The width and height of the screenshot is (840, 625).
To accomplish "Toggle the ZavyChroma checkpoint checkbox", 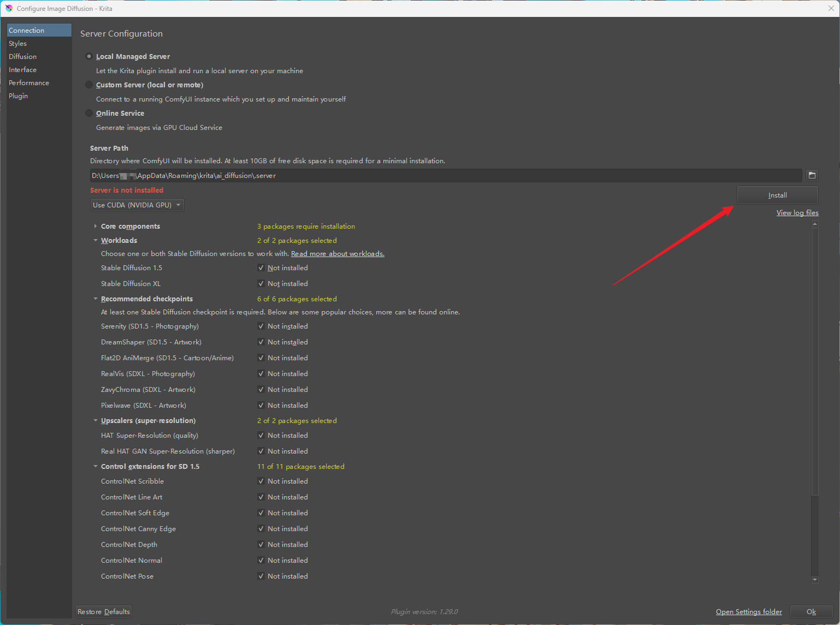I will click(x=261, y=390).
